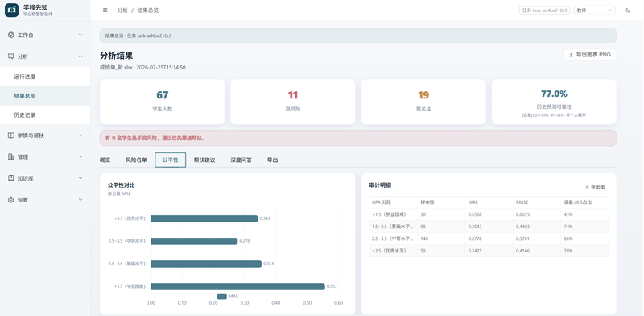Open 历史记录 in sidebar

click(45, 115)
